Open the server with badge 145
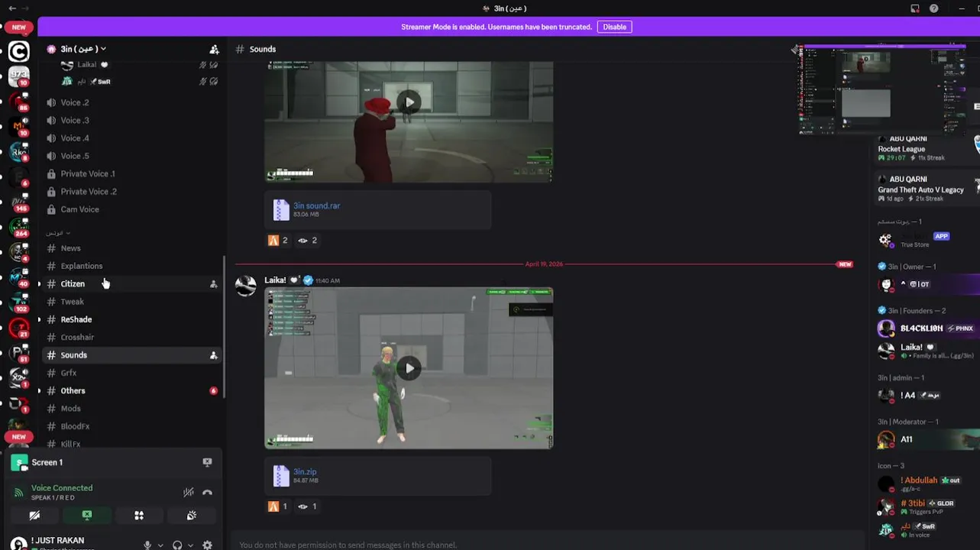The width and height of the screenshot is (980, 550). (x=18, y=202)
